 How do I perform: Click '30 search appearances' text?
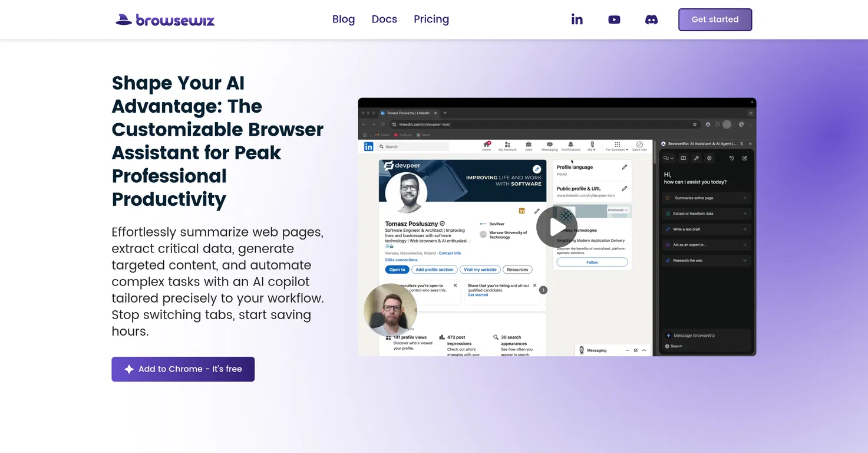point(514,340)
